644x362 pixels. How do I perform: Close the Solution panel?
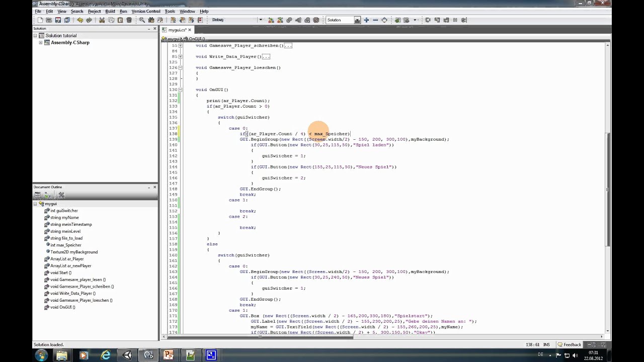click(x=154, y=29)
